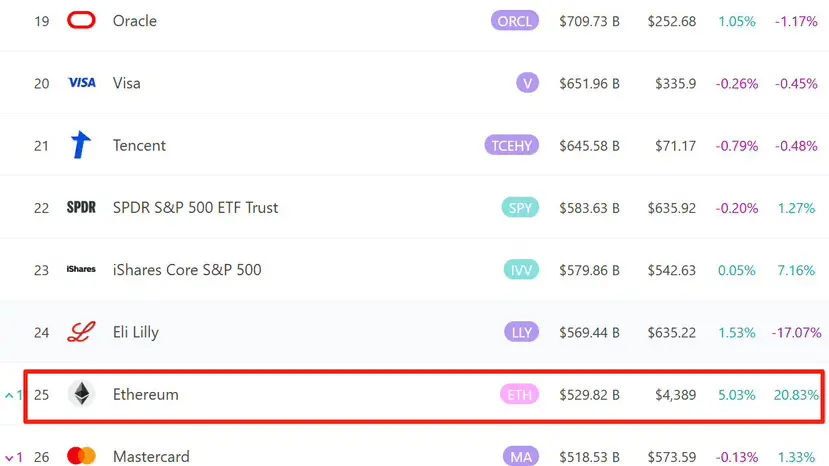
Task: Click the Visa logo icon
Action: click(x=81, y=83)
